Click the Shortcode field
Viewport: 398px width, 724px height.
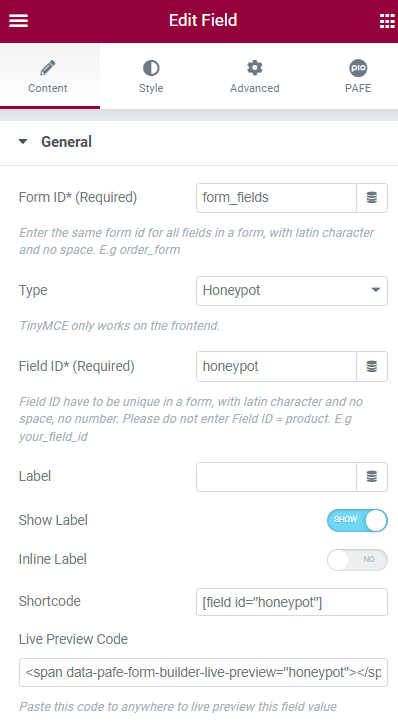pos(292,602)
